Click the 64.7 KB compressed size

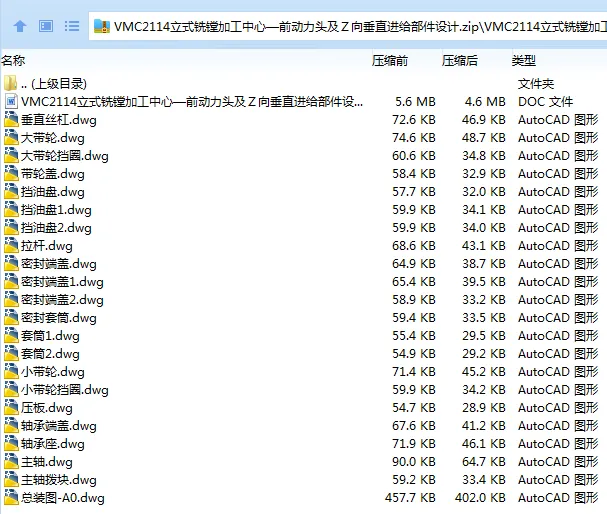point(484,462)
